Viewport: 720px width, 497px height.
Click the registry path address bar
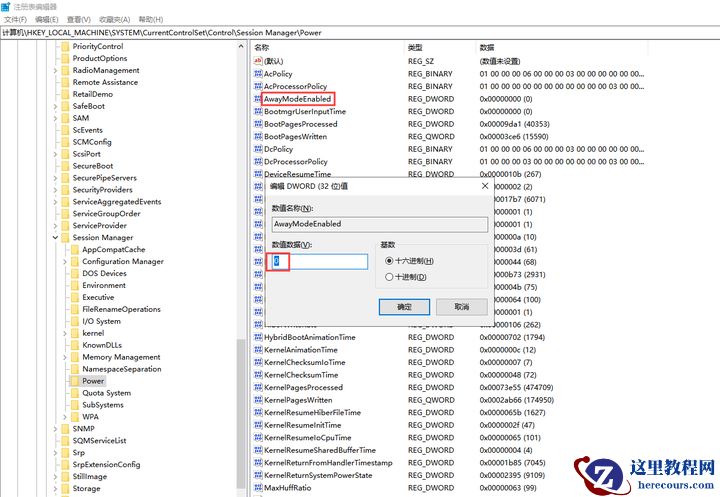tap(360, 33)
